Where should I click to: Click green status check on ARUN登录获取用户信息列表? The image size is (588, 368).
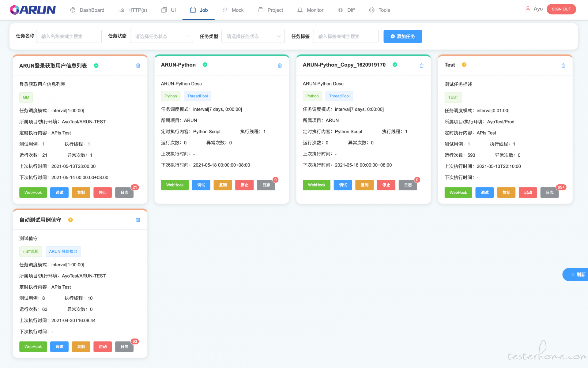(x=96, y=66)
